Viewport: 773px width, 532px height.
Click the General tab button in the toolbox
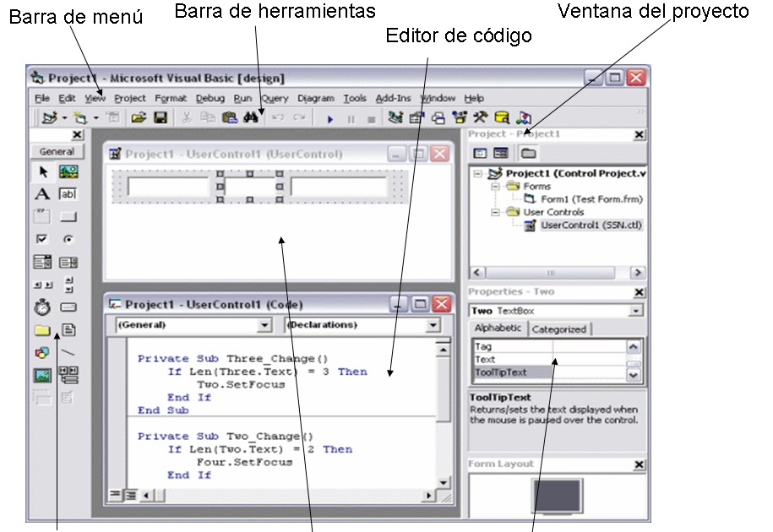tap(57, 152)
